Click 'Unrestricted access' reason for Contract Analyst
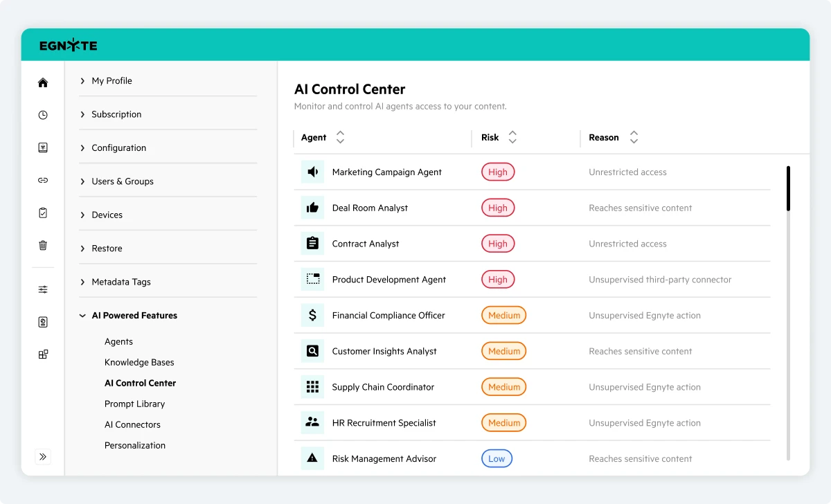Screen dimensions: 831x504 [x=627, y=244]
